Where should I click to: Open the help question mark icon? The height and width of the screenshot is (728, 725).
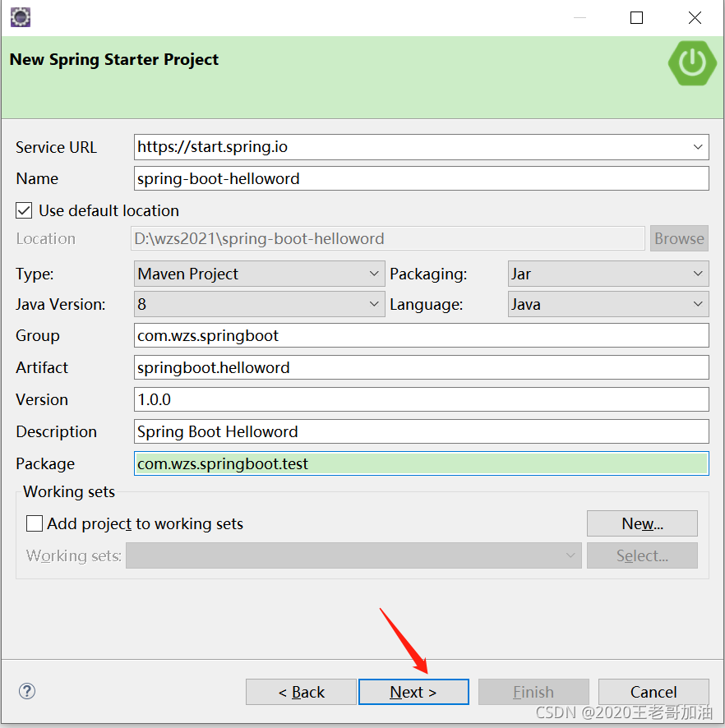click(27, 691)
